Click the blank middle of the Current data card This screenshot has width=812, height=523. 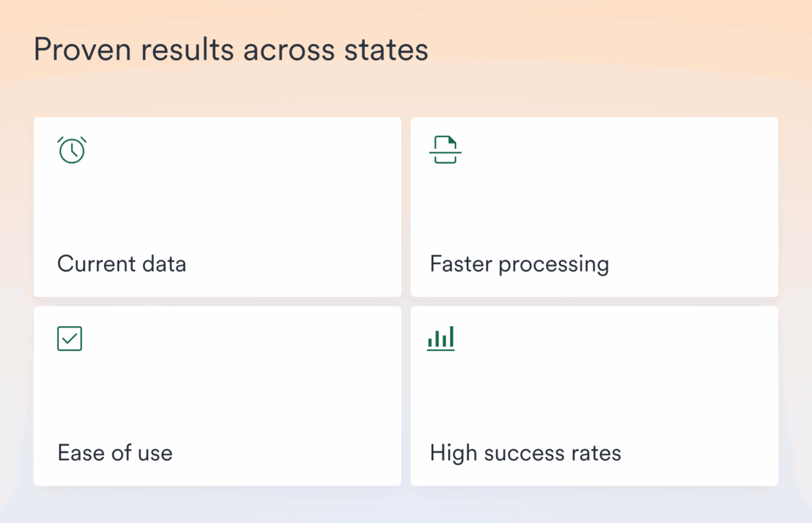pos(217,206)
